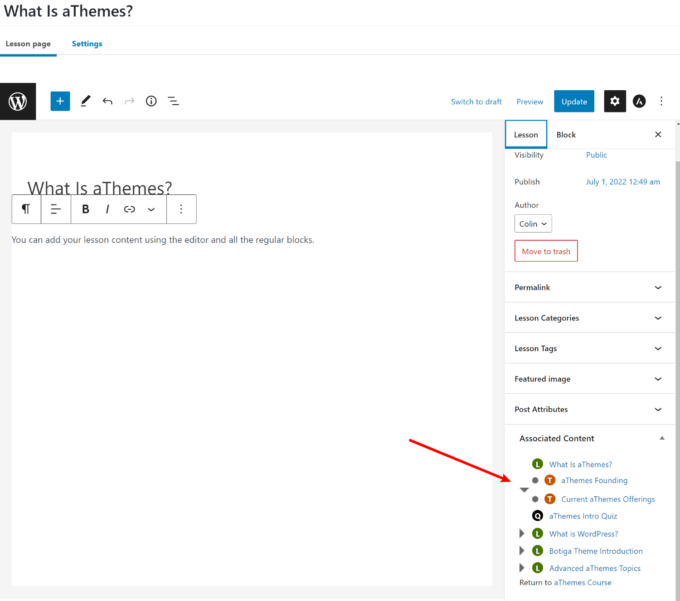
Task: Expand the Featured image panel
Action: coord(589,379)
